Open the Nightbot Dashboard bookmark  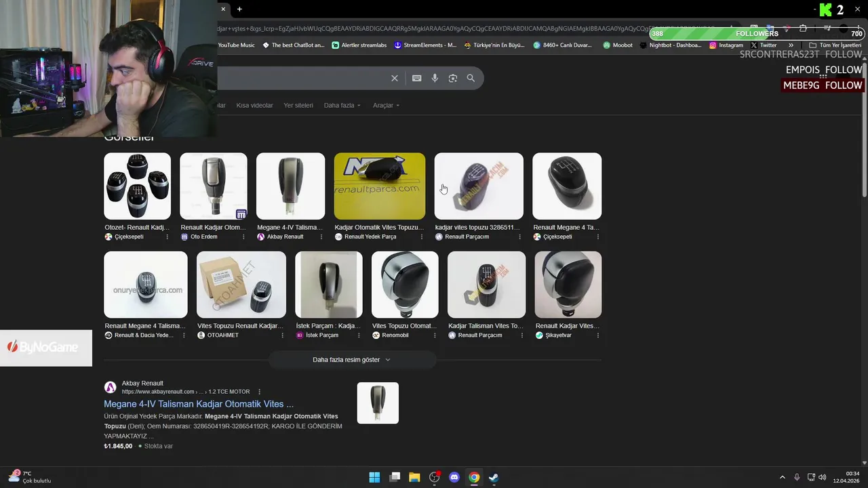[670, 45]
